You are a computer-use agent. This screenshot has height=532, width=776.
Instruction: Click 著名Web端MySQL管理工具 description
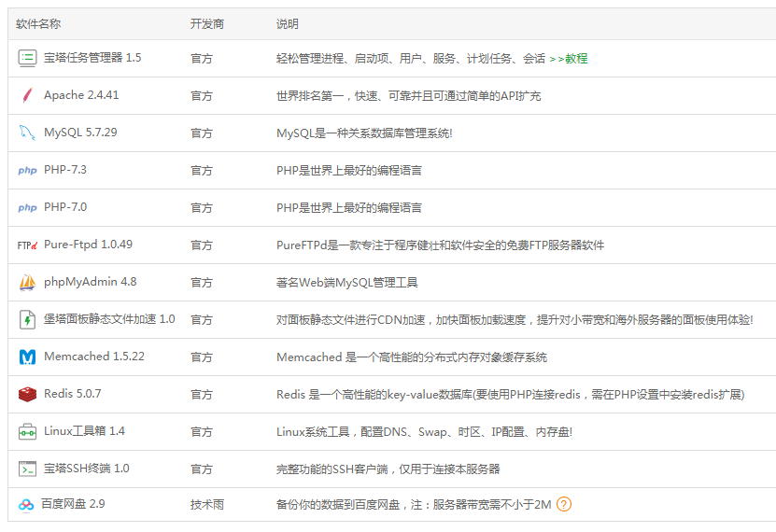point(347,282)
